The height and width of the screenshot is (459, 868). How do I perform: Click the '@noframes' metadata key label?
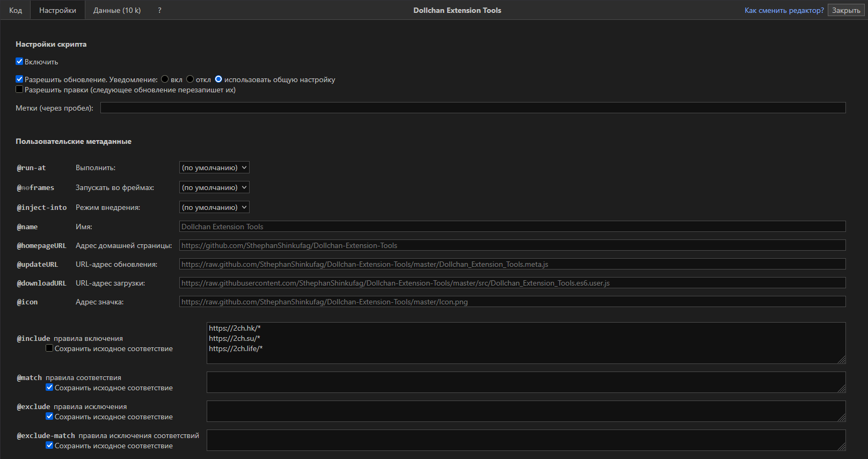tap(35, 188)
